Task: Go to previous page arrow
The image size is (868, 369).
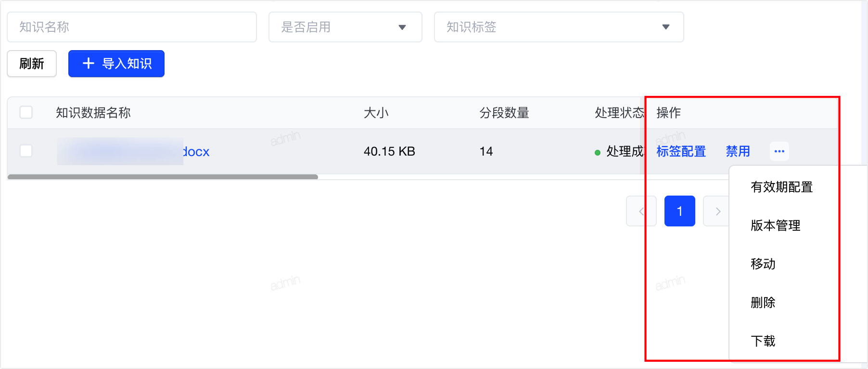Action: (641, 211)
